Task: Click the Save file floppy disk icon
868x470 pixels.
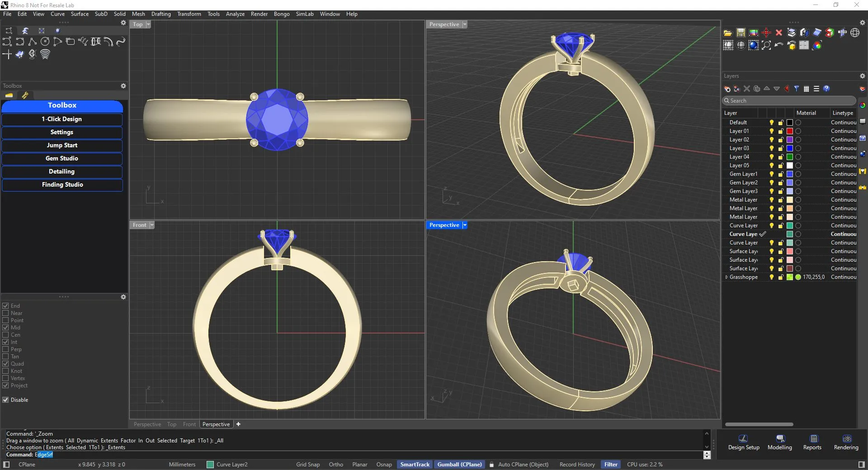Action: point(741,33)
